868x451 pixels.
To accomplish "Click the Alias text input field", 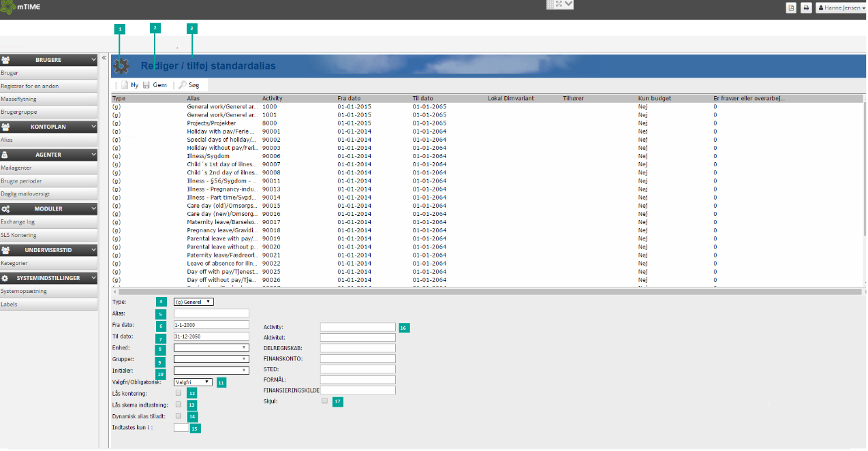I will coord(211,313).
